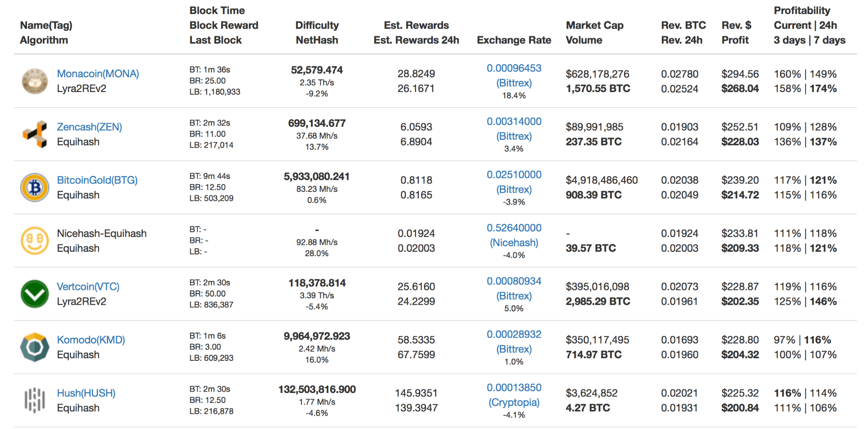Click the Exchange Rate column header

coord(514,40)
